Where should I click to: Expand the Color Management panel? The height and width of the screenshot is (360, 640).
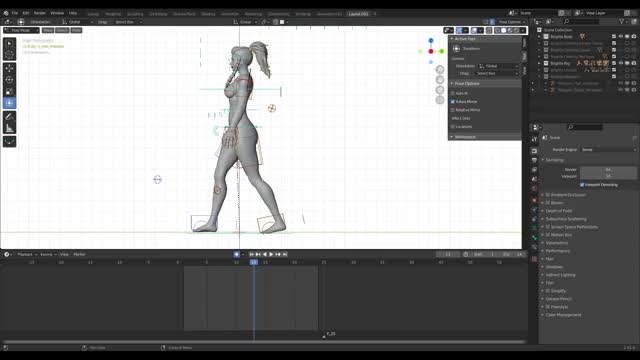pyautogui.click(x=563, y=315)
